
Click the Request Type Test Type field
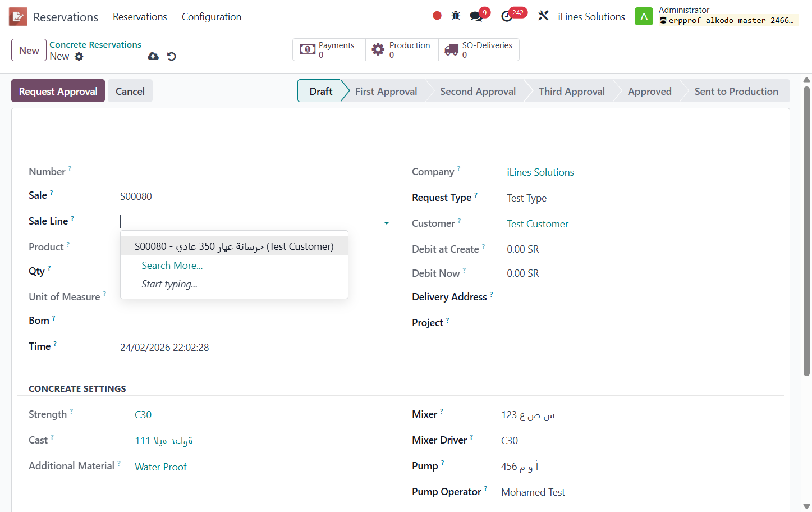tap(526, 198)
